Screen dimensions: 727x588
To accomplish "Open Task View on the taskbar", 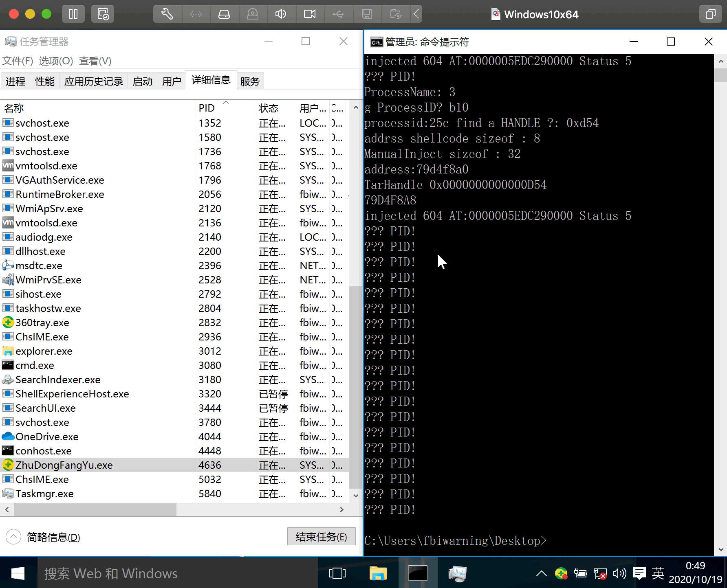I will pos(337,573).
